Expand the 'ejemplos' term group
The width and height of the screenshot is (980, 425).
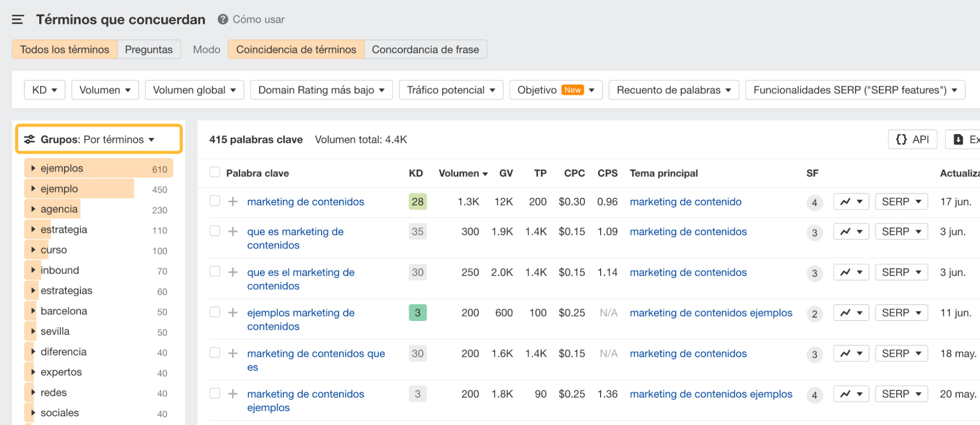(x=33, y=168)
